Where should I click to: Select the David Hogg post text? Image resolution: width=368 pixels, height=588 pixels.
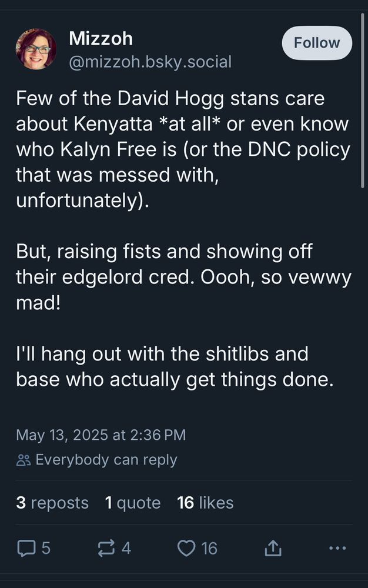click(x=183, y=239)
